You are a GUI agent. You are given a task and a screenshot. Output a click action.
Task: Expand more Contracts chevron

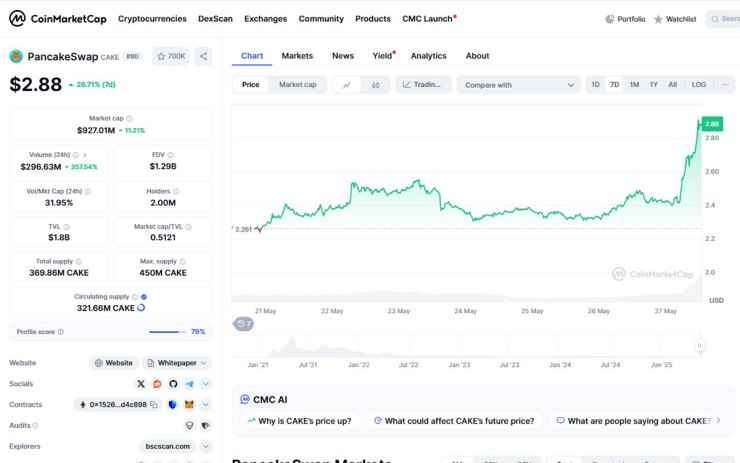point(205,404)
